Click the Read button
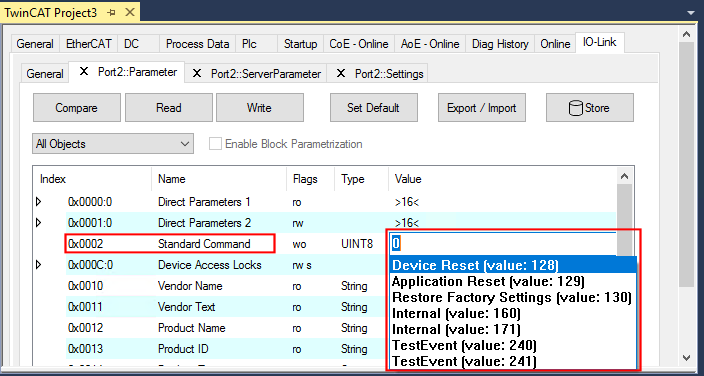The width and height of the screenshot is (704, 376). (168, 108)
